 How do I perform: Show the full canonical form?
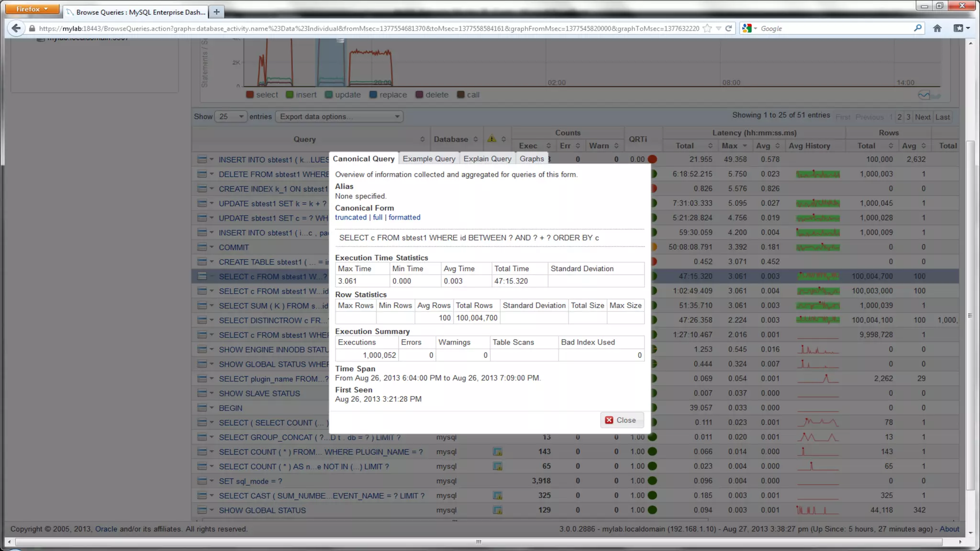pyautogui.click(x=378, y=217)
